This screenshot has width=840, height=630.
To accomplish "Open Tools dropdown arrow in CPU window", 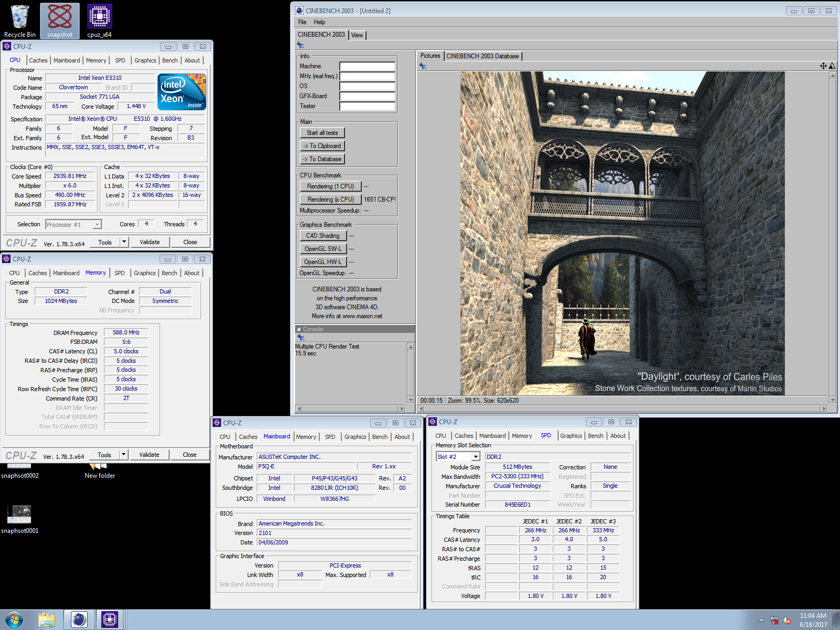I will click(124, 242).
